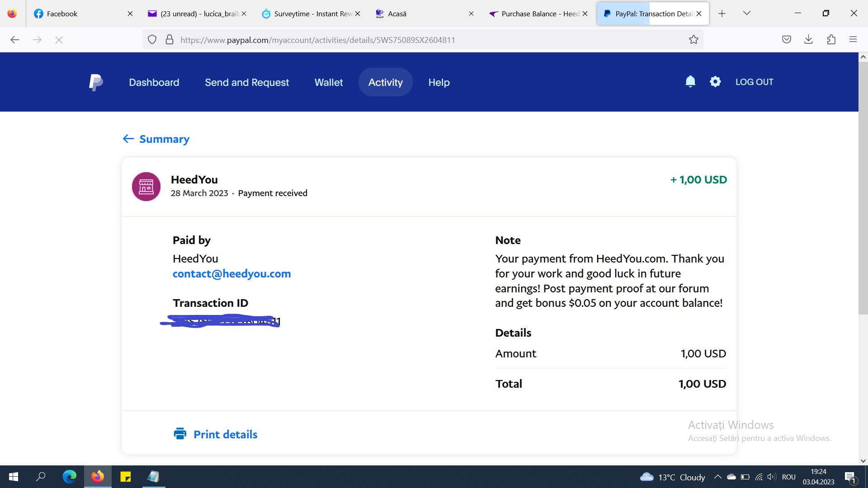The image size is (868, 488).
Task: Open the PayPal Help page
Action: pos(439,82)
